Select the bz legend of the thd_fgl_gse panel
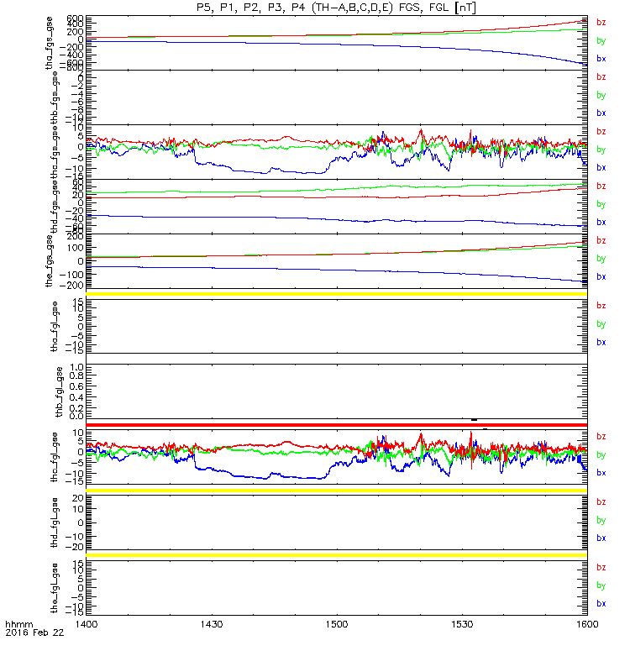 click(601, 501)
